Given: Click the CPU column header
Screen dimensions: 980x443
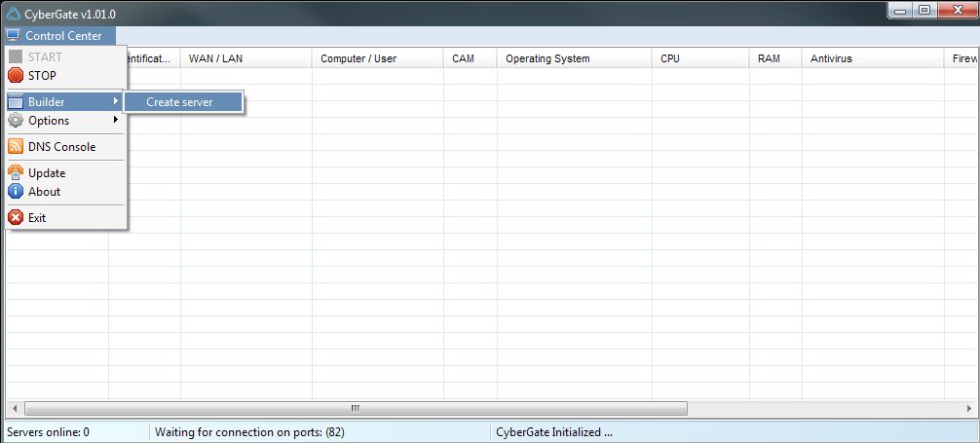Looking at the screenshot, I should pyautogui.click(x=700, y=58).
